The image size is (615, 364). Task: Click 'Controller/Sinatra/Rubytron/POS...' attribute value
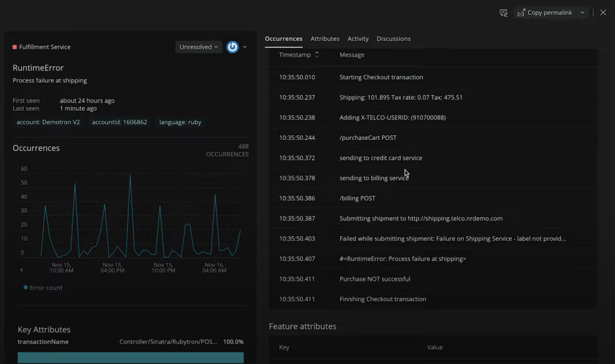click(x=168, y=342)
